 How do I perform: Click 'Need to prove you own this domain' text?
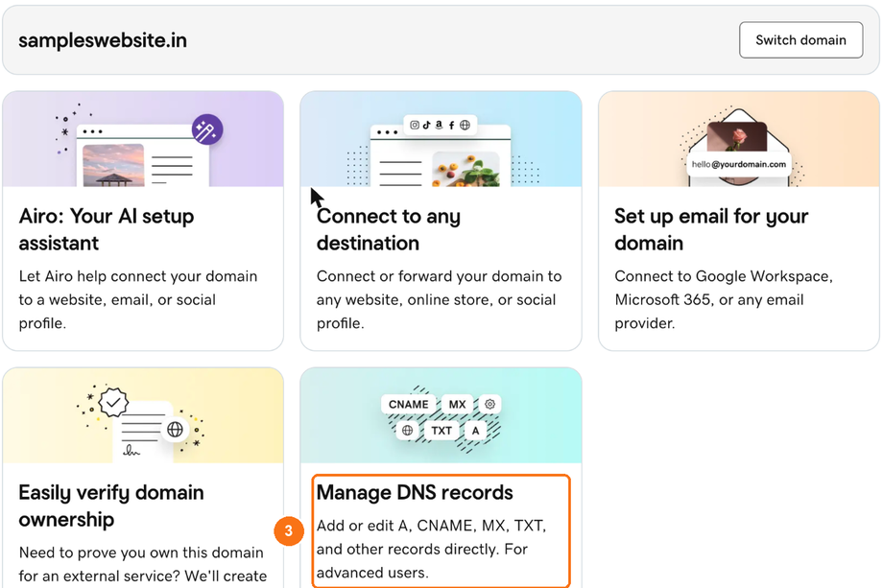(143, 564)
